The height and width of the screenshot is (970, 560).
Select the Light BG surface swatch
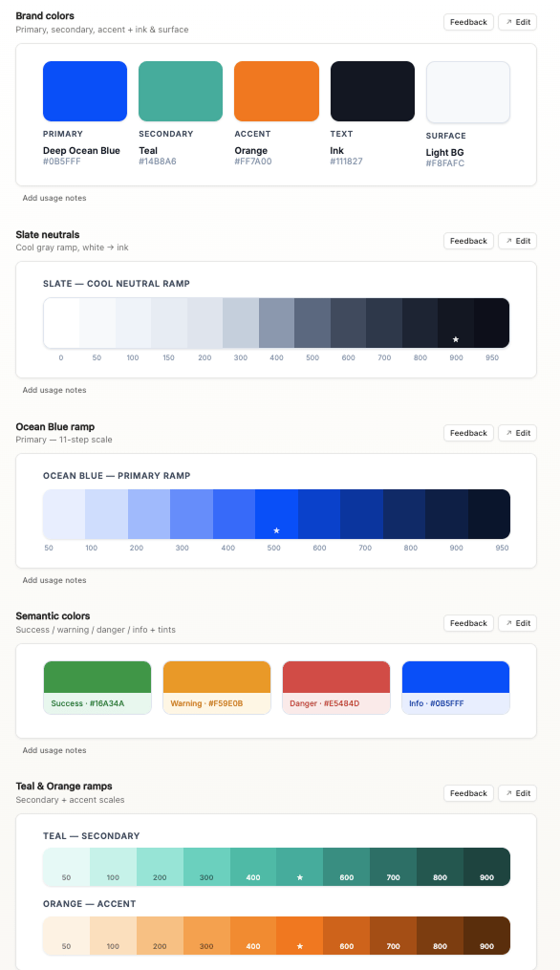click(x=468, y=92)
